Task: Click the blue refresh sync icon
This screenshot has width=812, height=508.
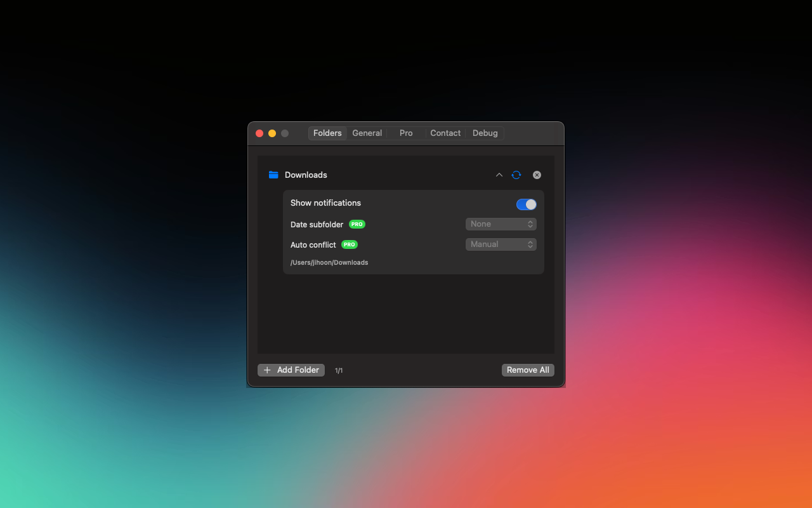Action: click(x=516, y=175)
